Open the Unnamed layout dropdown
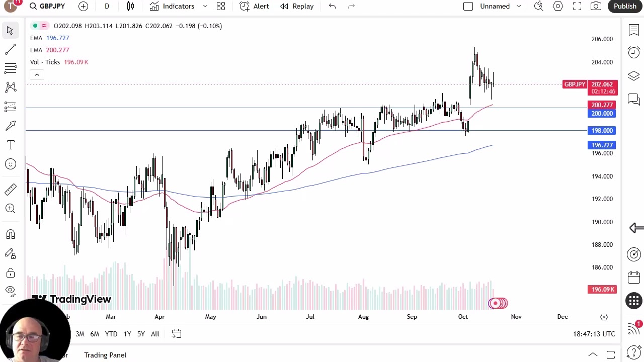 519,6
